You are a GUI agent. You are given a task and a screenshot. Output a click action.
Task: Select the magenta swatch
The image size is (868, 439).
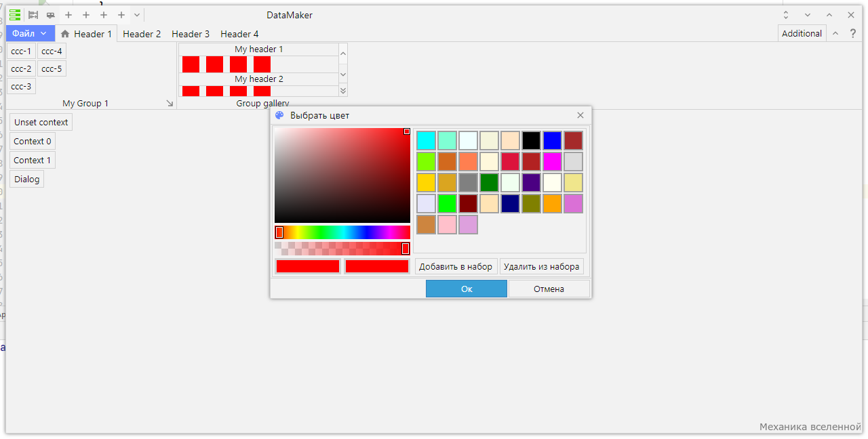(x=552, y=161)
